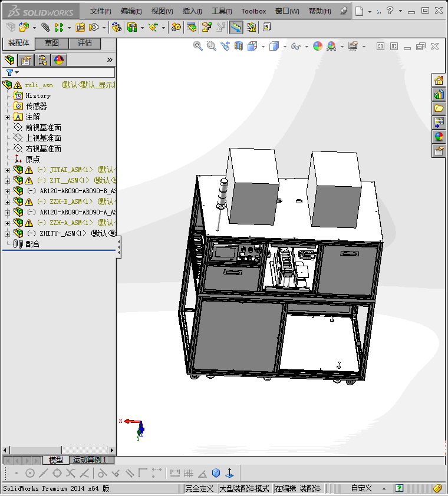Open the DisplayManager color ball tab
This screenshot has width=448, height=496.
click(x=59, y=59)
